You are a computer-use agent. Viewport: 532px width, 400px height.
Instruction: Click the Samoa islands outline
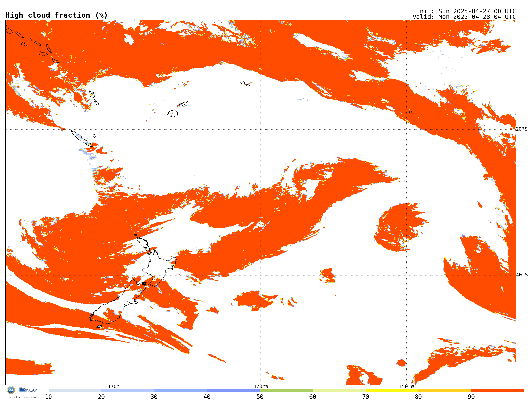point(245,84)
